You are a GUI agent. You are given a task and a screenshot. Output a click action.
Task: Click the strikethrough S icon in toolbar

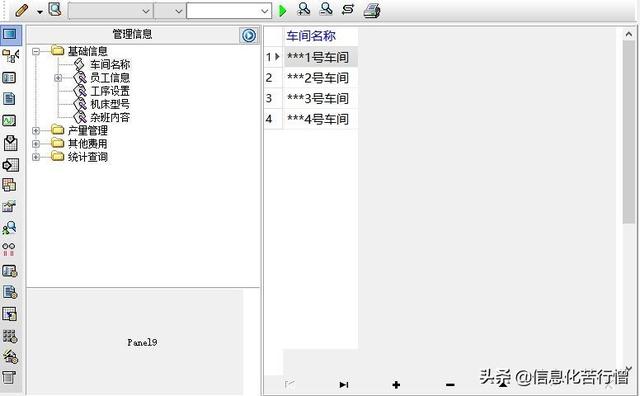point(348,9)
